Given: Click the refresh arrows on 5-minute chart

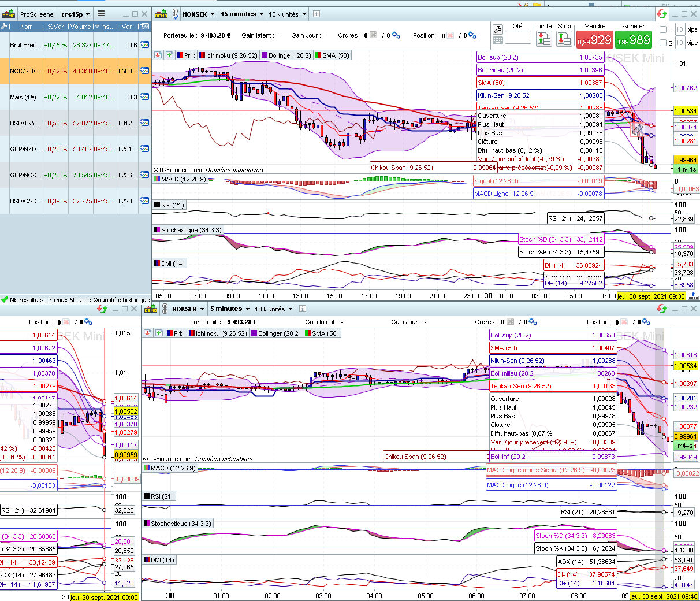Looking at the screenshot, I should (662, 309).
